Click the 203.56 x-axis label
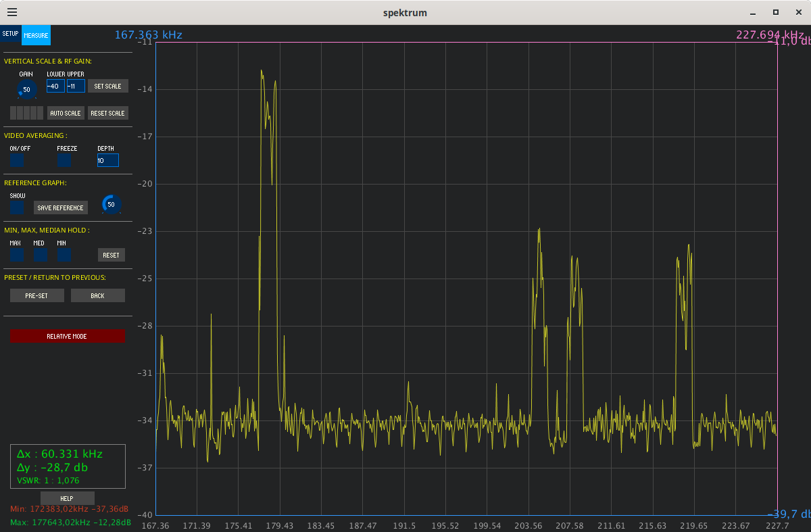The height and width of the screenshot is (532, 811). point(529,526)
